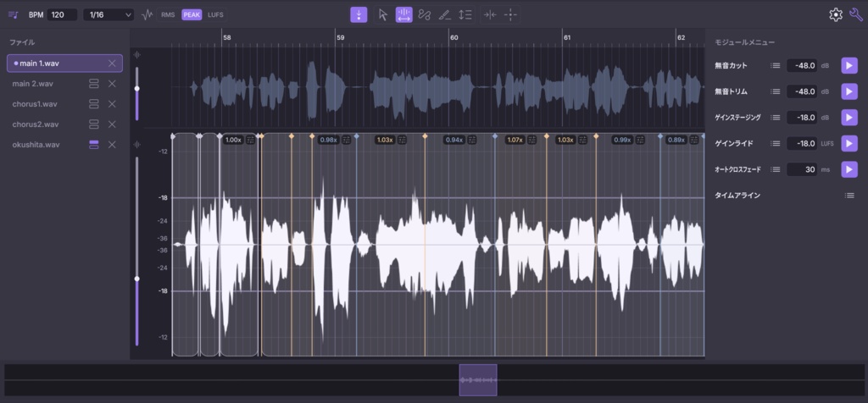The image size is (868, 403).
Task: Expand 無音カット options list icon
Action: pyautogui.click(x=776, y=65)
